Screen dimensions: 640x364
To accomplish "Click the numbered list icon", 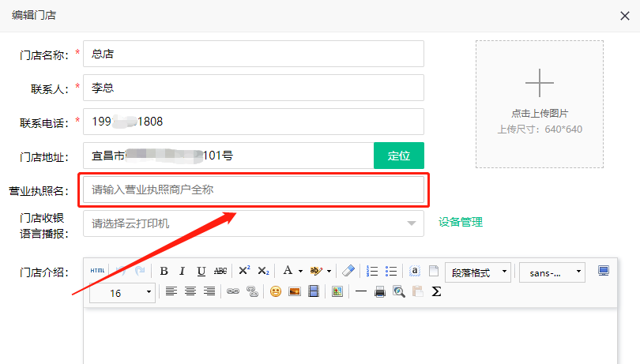I will 373,271.
